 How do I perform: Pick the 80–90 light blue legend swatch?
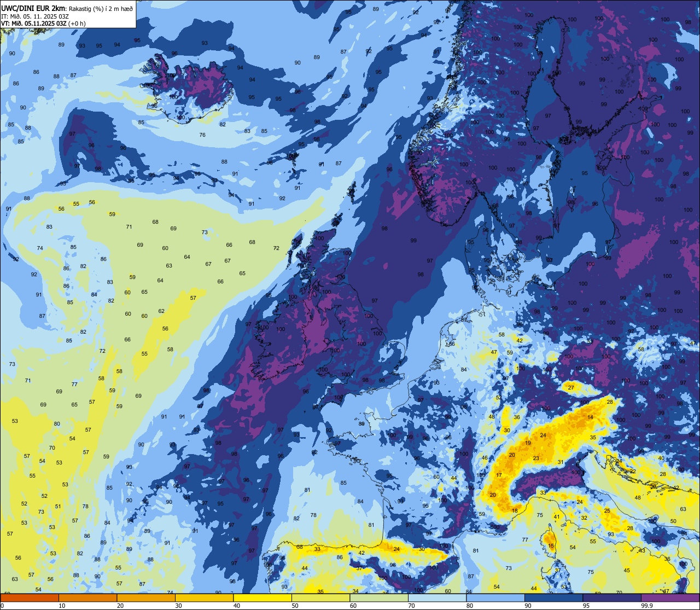496,597
